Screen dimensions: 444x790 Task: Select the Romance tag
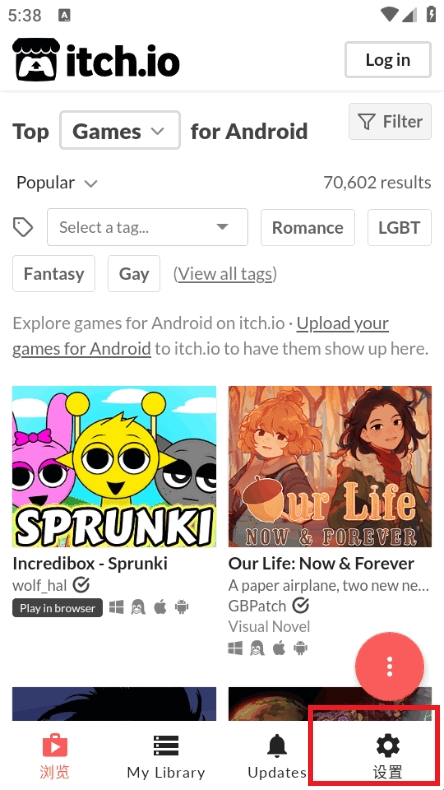[307, 227]
